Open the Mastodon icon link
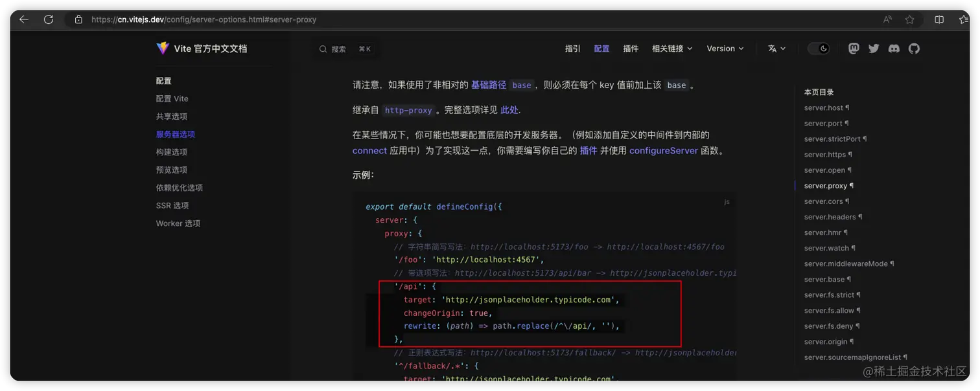This screenshot has width=980, height=391. coord(854,49)
